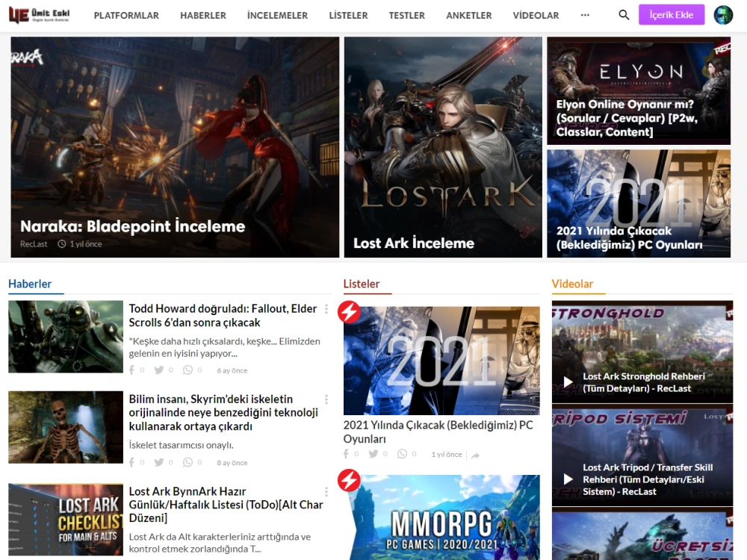Open options dots for Todd Howard article
Viewport: 747px width, 560px height.
(x=326, y=309)
